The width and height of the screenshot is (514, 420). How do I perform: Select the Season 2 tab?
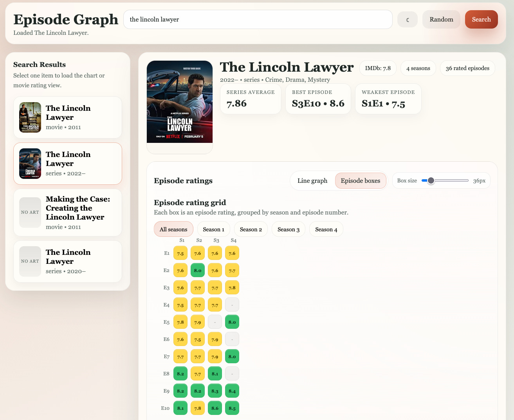[x=251, y=229]
